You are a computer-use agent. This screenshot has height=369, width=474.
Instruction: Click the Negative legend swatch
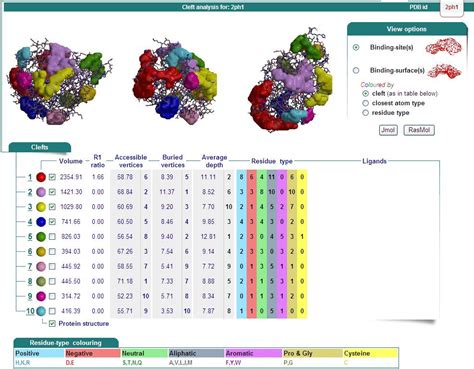[x=92, y=353]
